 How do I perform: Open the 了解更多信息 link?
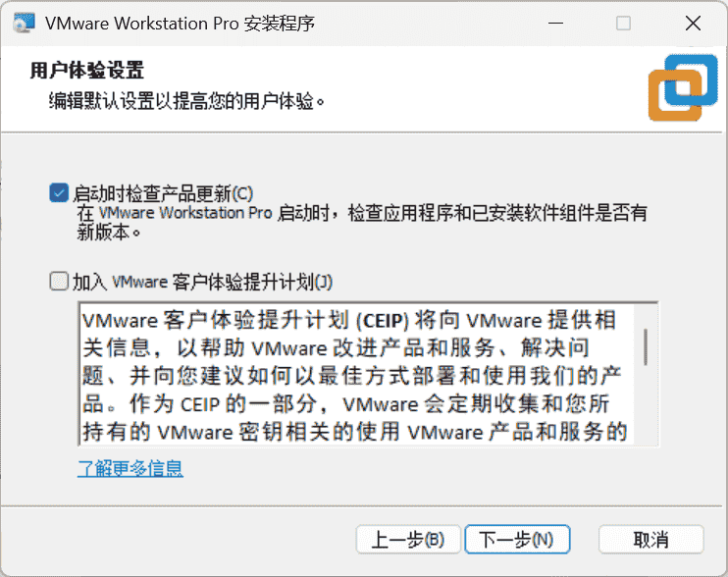[130, 468]
